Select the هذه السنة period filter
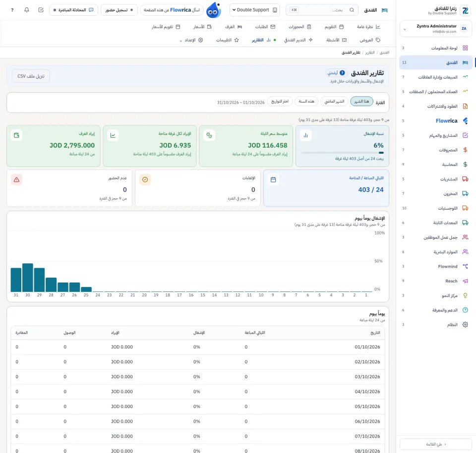The image size is (476, 453). 306,101
